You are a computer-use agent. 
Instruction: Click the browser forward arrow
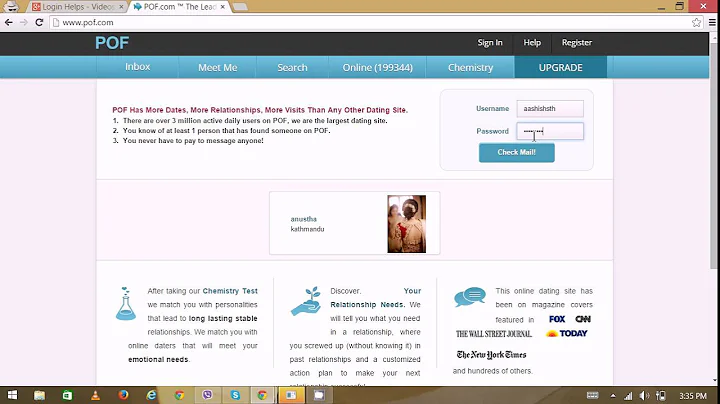click(x=24, y=22)
